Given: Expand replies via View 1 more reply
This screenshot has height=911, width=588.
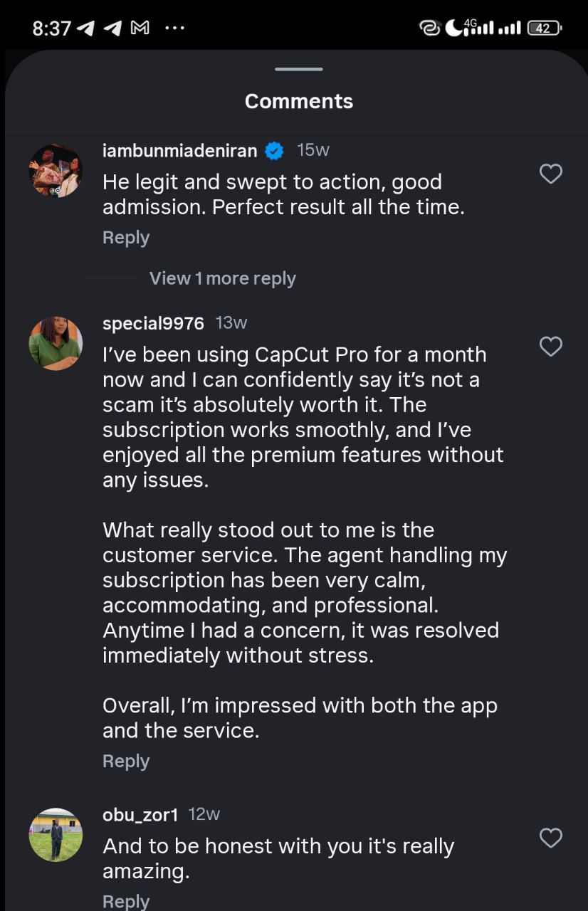Looking at the screenshot, I should [222, 278].
